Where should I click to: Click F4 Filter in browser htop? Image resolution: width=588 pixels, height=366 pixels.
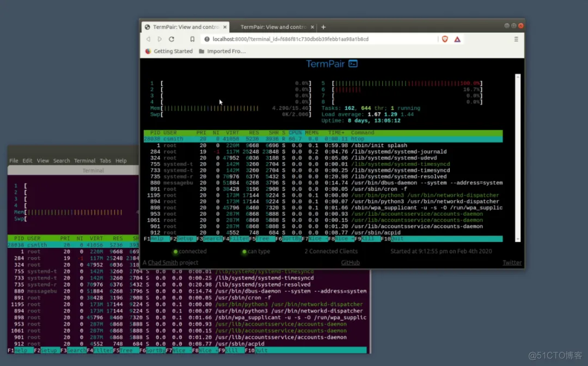[x=236, y=239]
